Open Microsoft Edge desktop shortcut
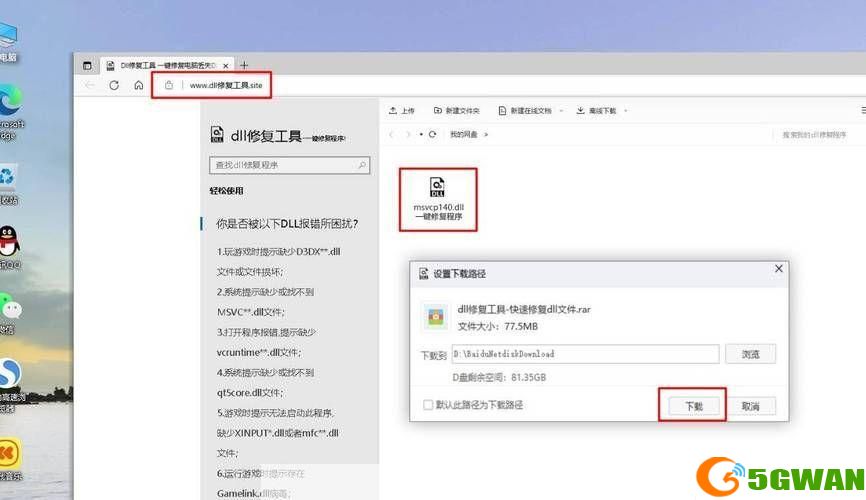This screenshot has width=866, height=500. coord(10,112)
